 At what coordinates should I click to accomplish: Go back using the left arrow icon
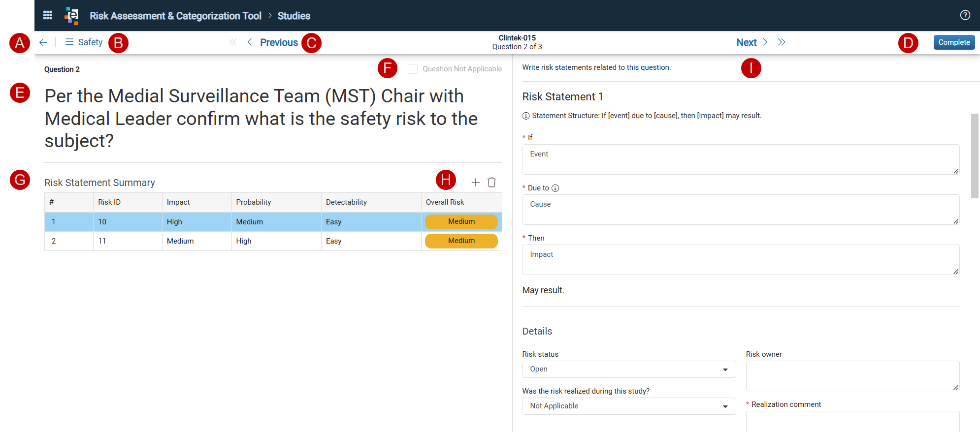[x=43, y=42]
